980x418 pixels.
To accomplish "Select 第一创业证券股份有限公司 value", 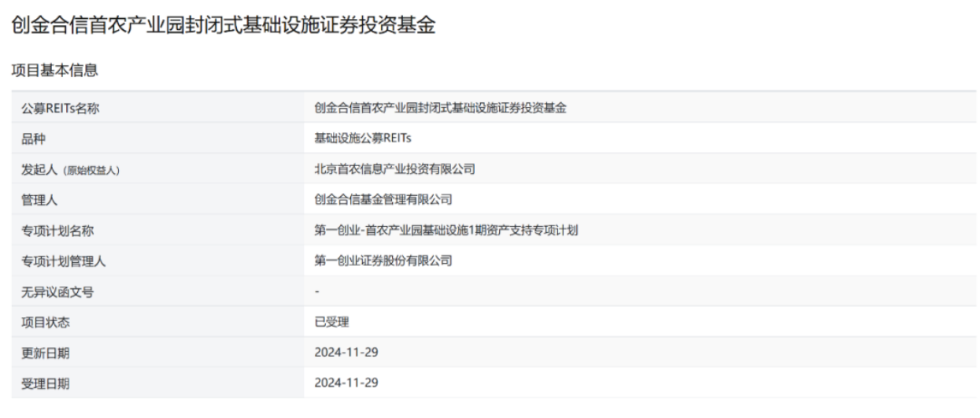I will click(383, 261).
